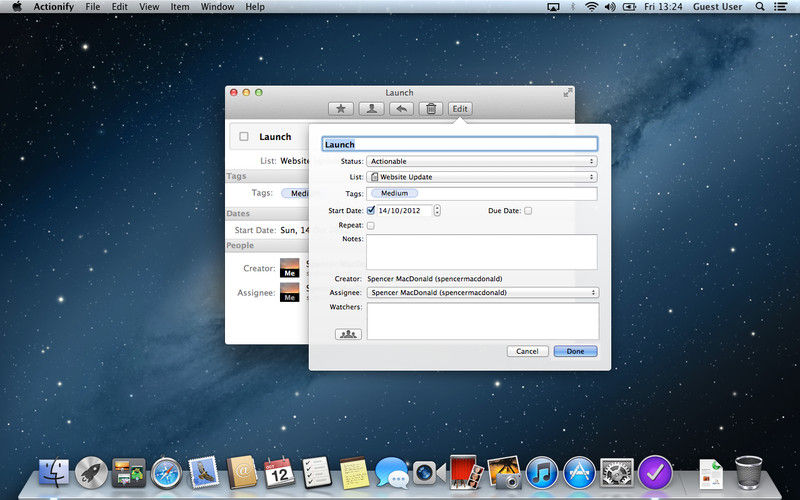This screenshot has height=500, width=800.
Task: Open iTunes music note in dock
Action: pyautogui.click(x=541, y=472)
